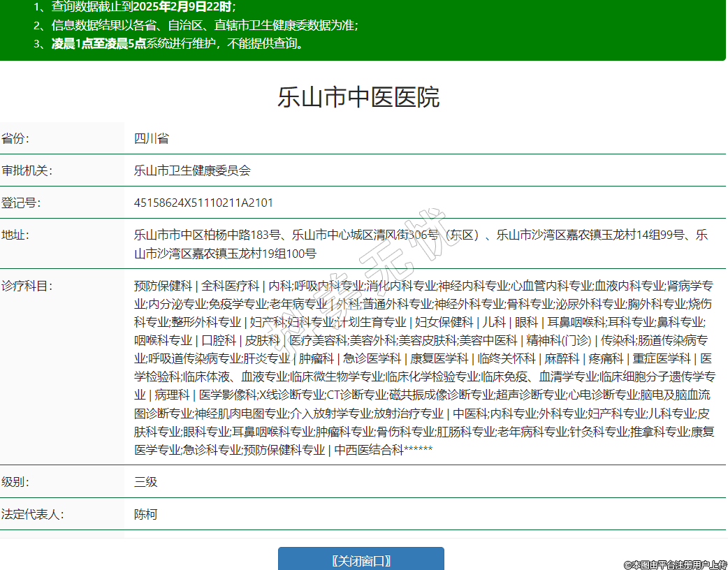
Task: Select the 诊疗科目 field label
Action: click(27, 286)
